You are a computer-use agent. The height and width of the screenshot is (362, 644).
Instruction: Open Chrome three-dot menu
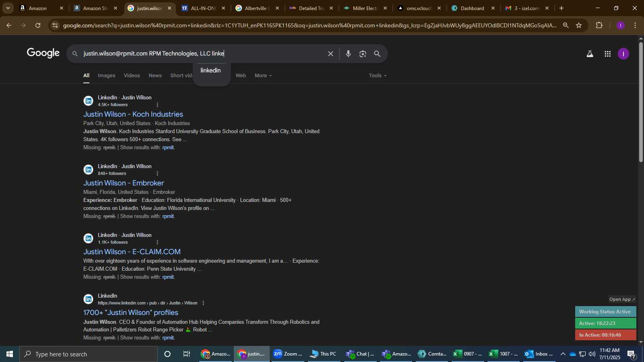[635, 25]
